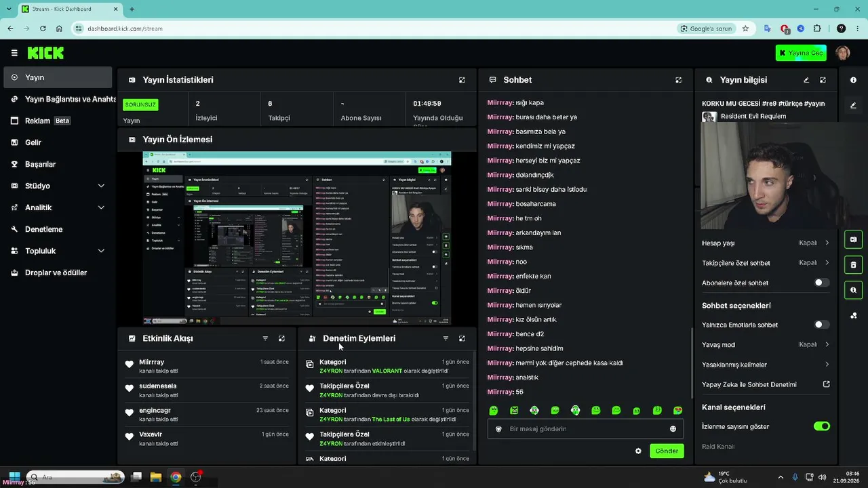Open Takipçilere özel sohbet options

coord(766,263)
